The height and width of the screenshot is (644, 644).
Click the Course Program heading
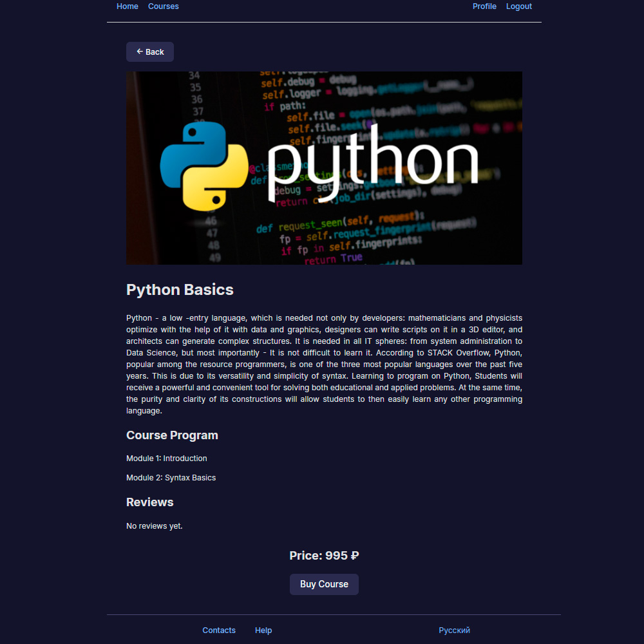(x=172, y=435)
